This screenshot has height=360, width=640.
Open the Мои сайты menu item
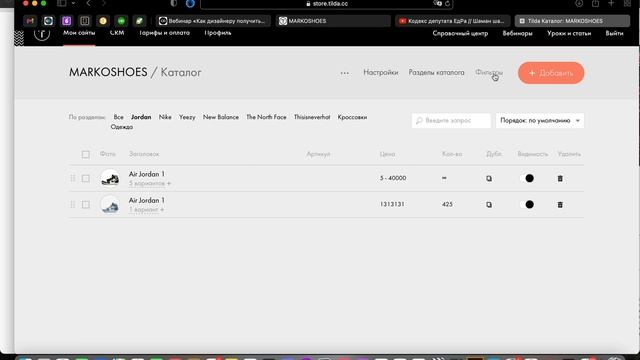tap(79, 33)
